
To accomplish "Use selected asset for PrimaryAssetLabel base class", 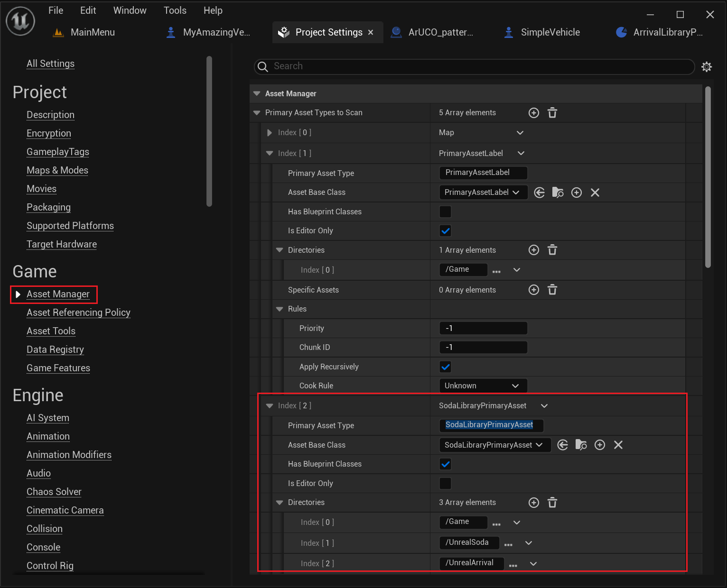I will [x=540, y=193].
